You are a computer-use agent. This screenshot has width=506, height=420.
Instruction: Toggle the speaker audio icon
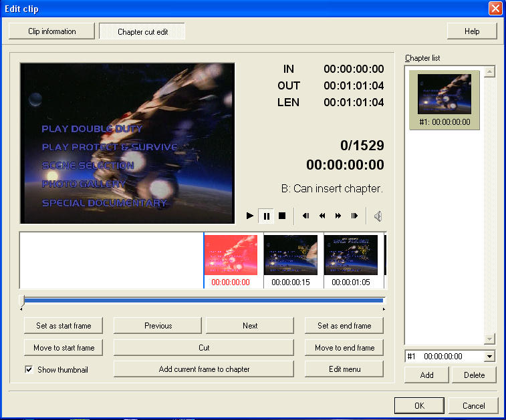coord(378,216)
